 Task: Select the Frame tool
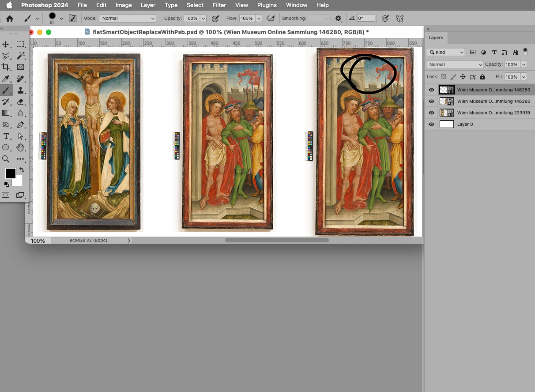tap(20, 67)
